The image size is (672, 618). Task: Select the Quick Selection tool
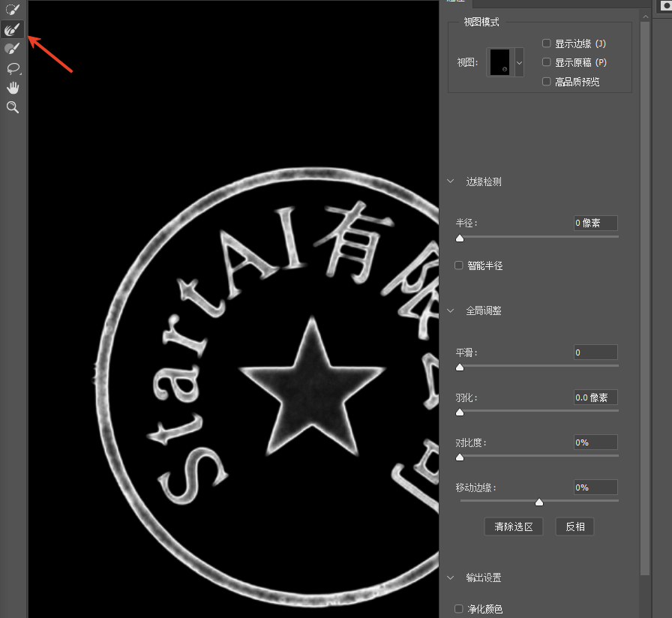pos(13,9)
